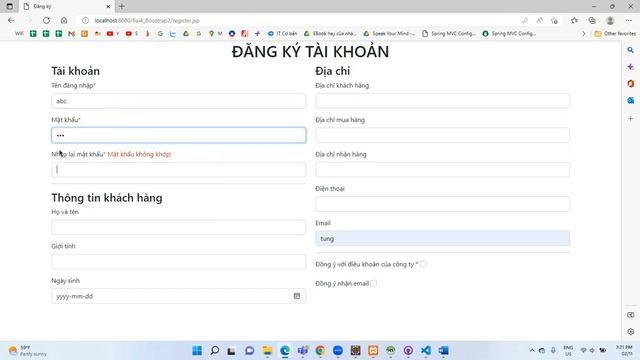The width and height of the screenshot is (640, 360).
Task: Close the Đăng ký tab
Action: pyautogui.click(x=108, y=7)
